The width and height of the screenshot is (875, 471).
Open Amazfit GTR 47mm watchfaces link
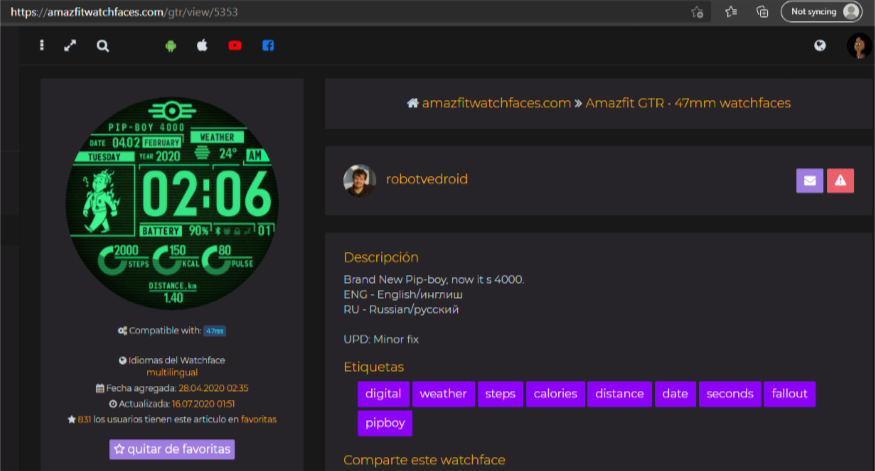coord(688,103)
